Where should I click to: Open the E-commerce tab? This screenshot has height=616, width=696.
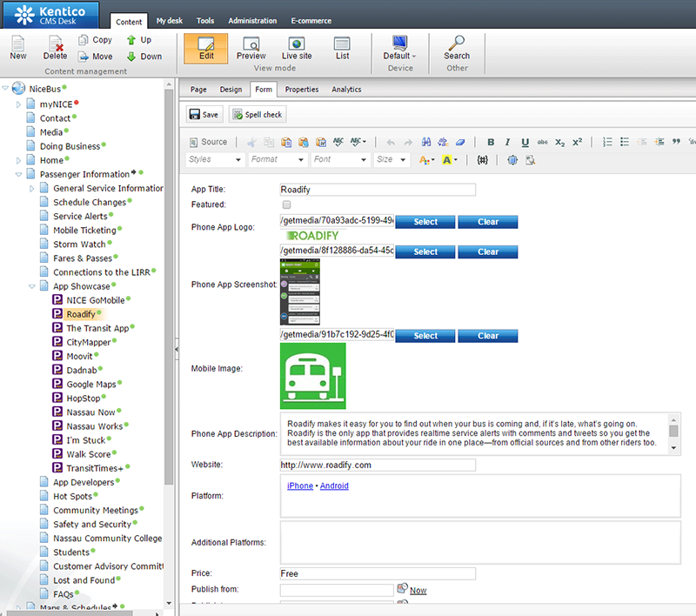point(311,21)
